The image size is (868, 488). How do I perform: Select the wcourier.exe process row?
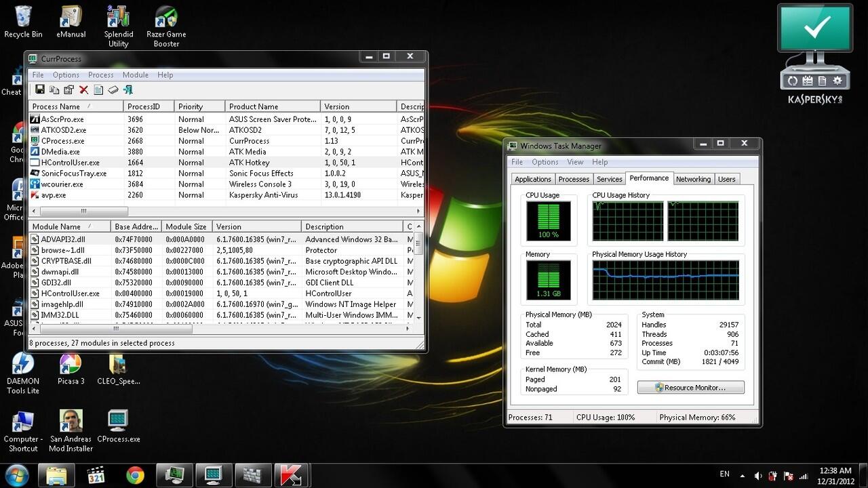coord(226,184)
